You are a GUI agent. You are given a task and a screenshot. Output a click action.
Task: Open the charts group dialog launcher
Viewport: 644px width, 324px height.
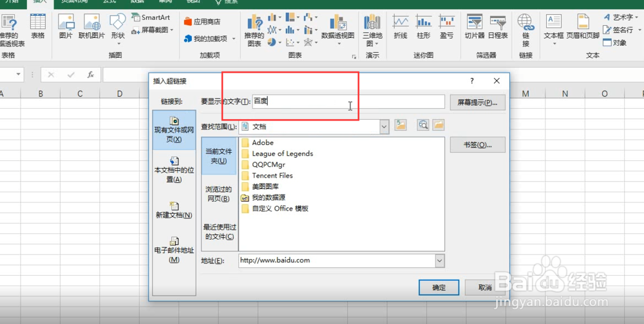[354, 57]
